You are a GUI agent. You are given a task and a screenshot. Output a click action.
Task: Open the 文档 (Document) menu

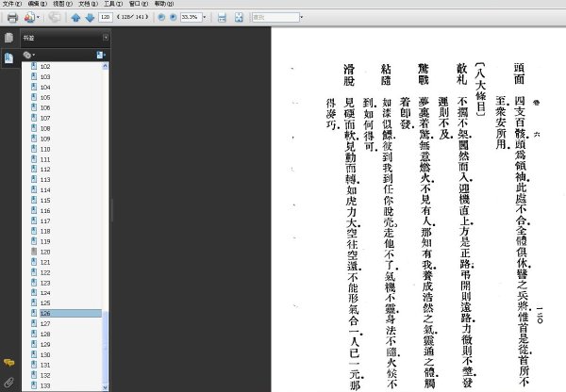[x=88, y=4]
